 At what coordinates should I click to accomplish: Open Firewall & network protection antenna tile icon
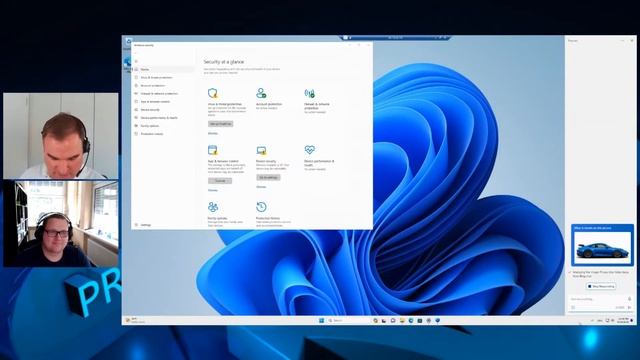[x=310, y=93]
